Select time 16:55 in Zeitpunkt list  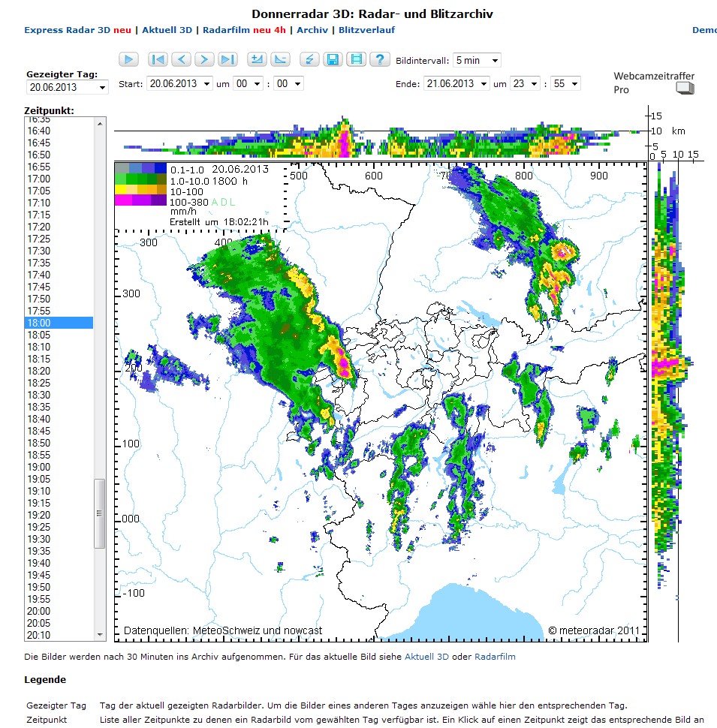(x=59, y=167)
